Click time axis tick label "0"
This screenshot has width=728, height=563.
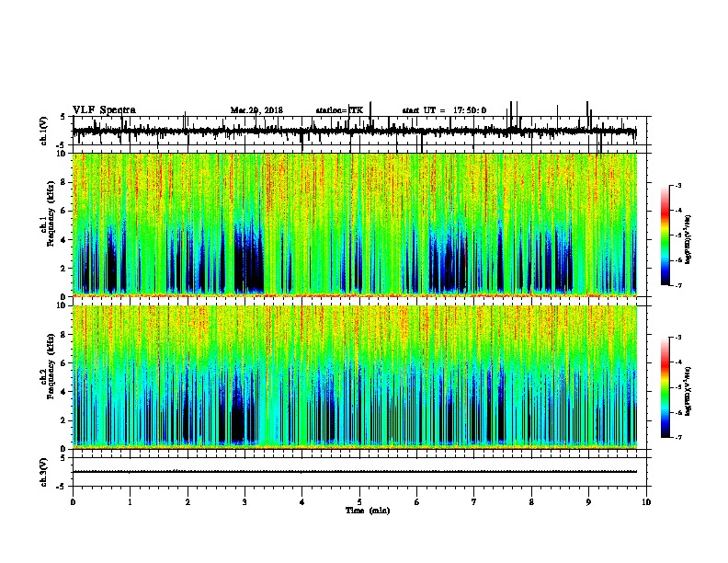[x=73, y=502]
